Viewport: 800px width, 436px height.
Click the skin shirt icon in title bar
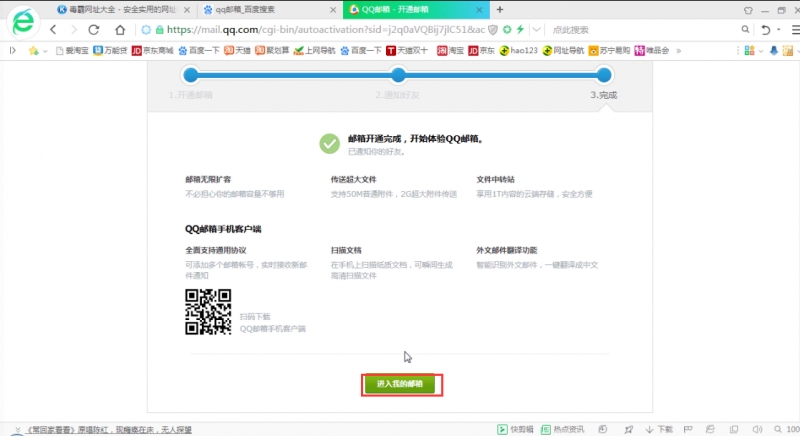(x=748, y=10)
